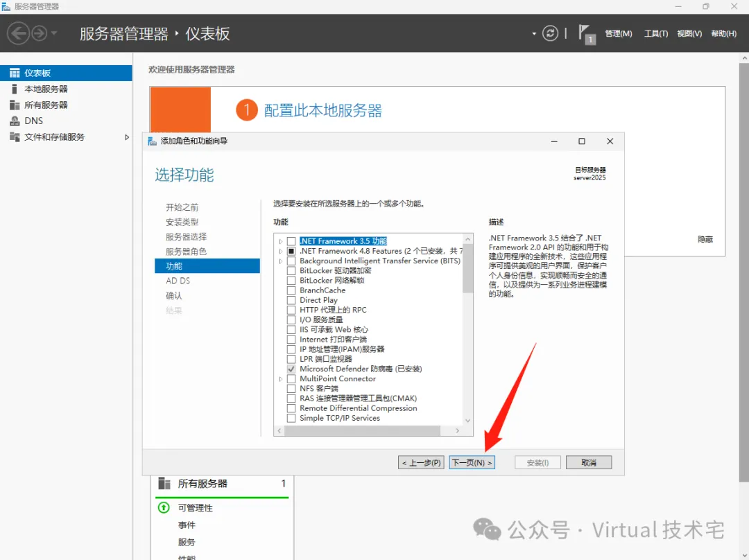Click the 取消 button in wizard

point(589,462)
